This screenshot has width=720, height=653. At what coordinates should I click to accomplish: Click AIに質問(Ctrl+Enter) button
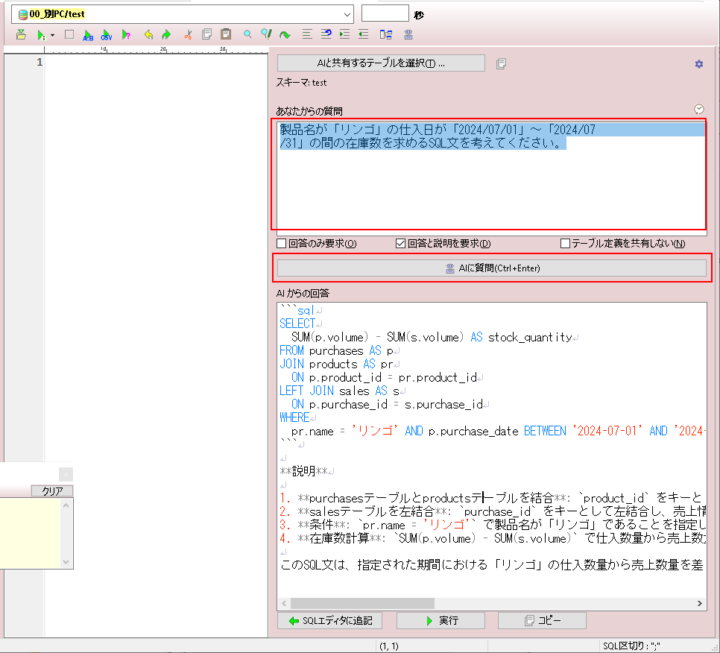click(x=492, y=268)
